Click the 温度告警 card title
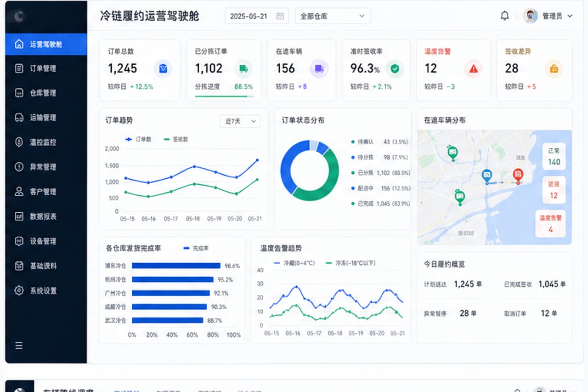 [x=437, y=51]
